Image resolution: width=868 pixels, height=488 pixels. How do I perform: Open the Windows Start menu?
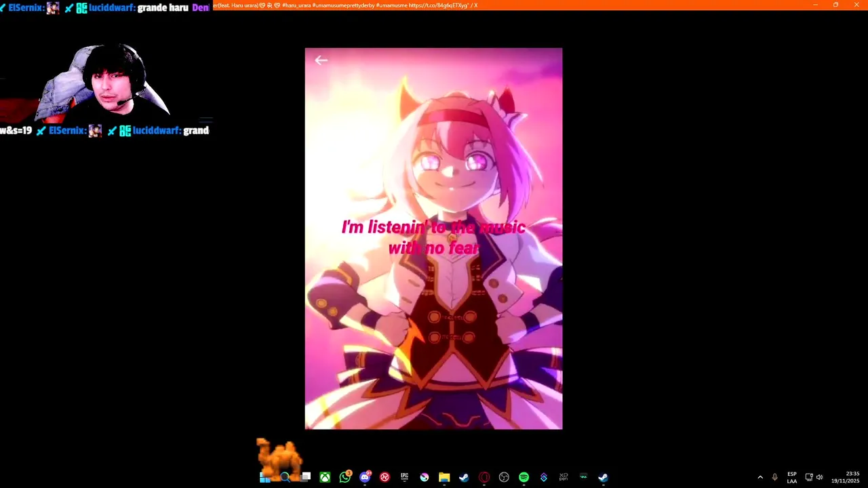(x=265, y=477)
